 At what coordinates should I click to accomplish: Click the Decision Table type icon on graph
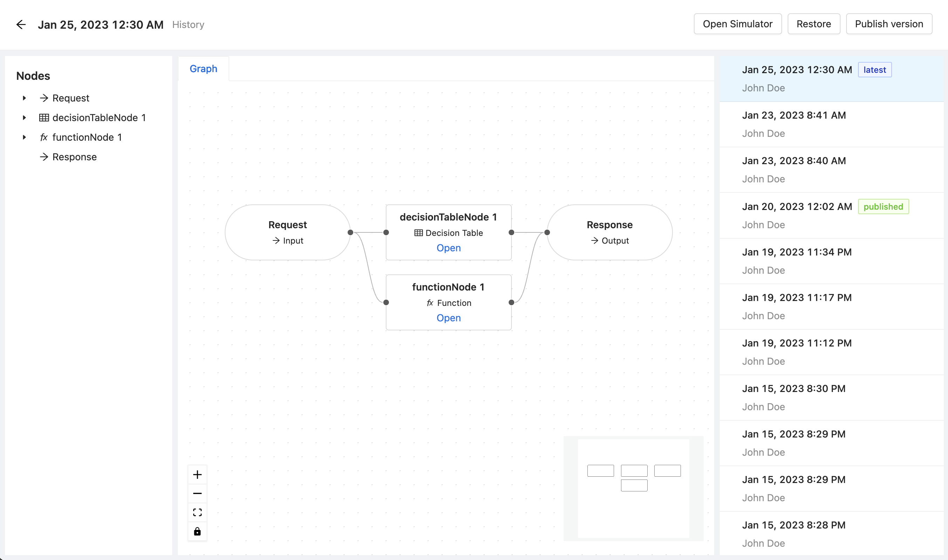(418, 233)
